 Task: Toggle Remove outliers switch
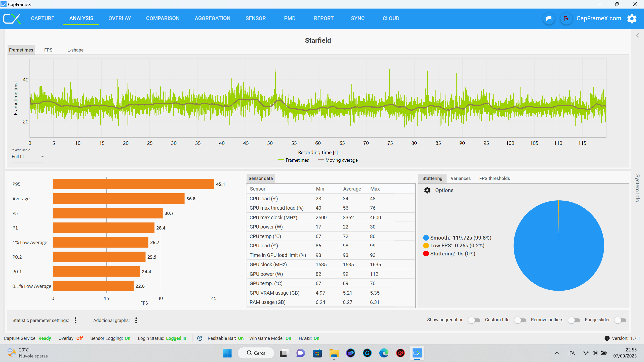(x=574, y=320)
